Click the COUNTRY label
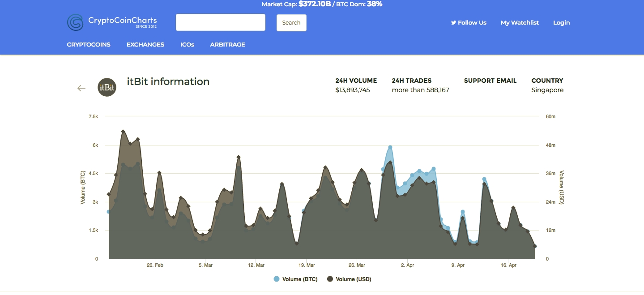644x295 pixels. click(547, 81)
